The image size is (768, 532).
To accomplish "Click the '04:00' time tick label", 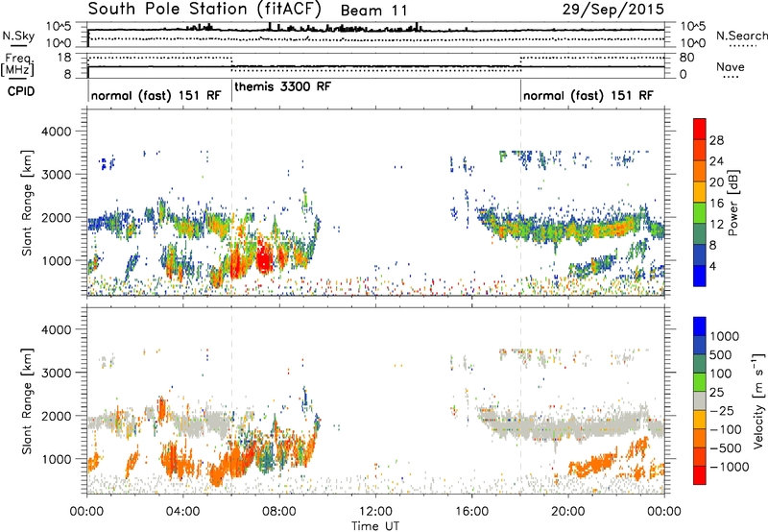I will coord(182,512).
